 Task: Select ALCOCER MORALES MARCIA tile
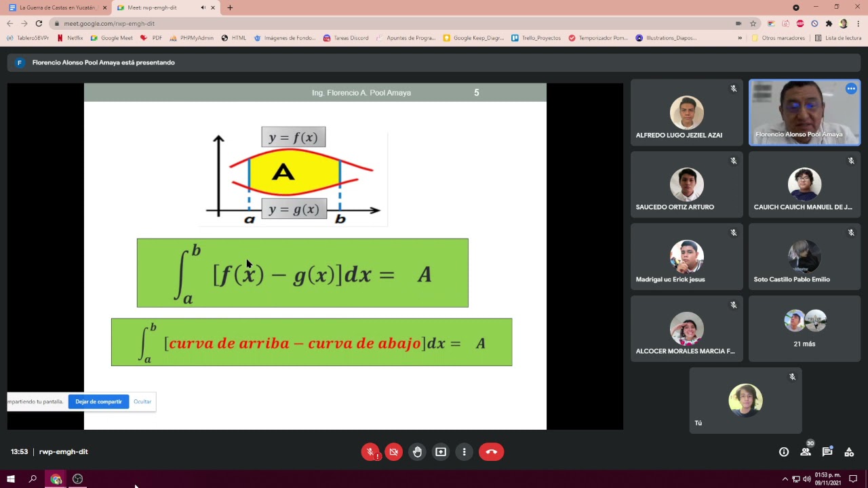point(687,329)
